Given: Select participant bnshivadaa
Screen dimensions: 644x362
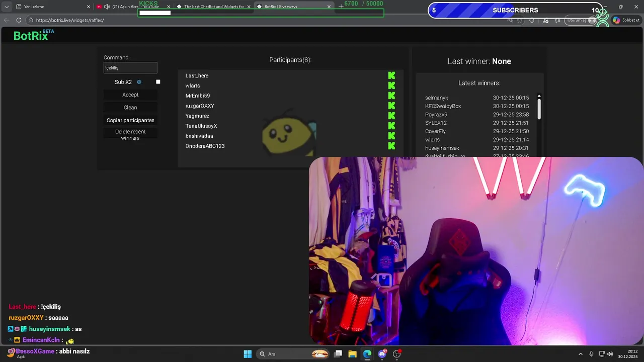Looking at the screenshot, I should coord(199,136).
